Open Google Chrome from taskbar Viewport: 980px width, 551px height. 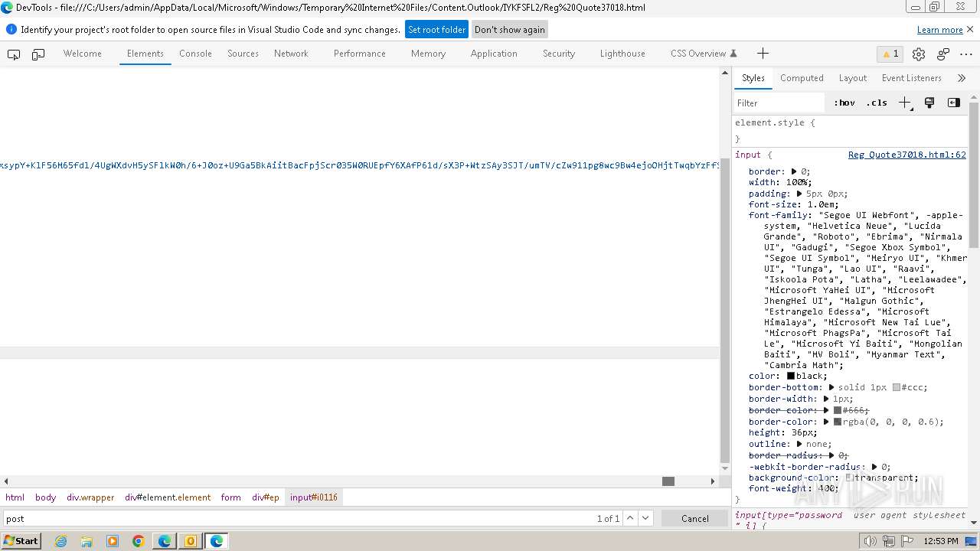click(x=139, y=541)
